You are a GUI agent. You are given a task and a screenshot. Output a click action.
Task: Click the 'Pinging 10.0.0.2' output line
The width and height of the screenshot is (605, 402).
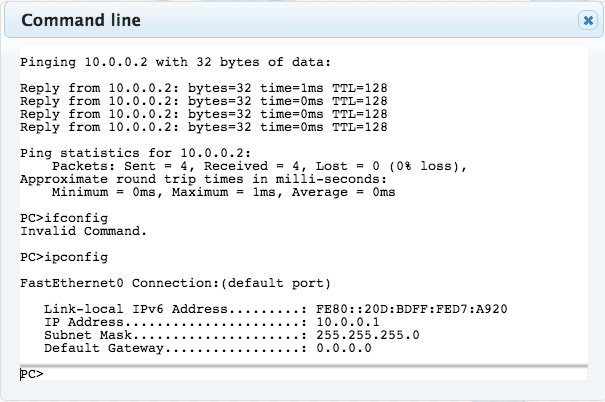176,62
